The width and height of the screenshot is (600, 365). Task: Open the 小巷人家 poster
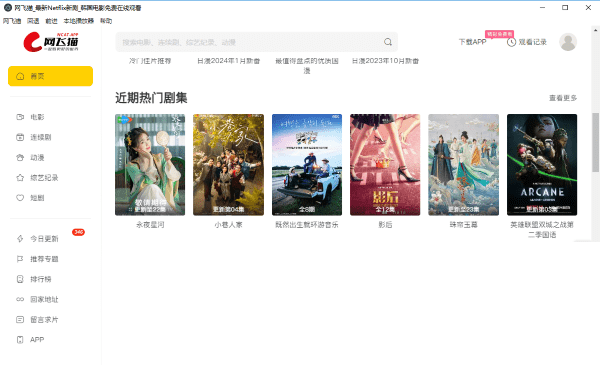tap(228, 165)
